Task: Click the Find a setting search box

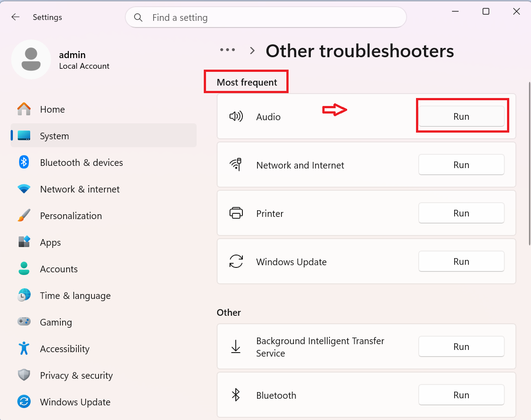Action: [266, 18]
